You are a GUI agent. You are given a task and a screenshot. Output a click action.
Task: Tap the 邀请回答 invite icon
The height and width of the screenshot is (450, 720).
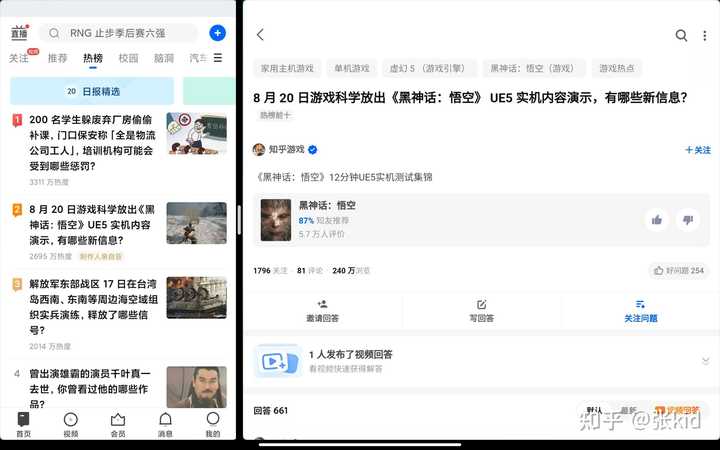[322, 304]
